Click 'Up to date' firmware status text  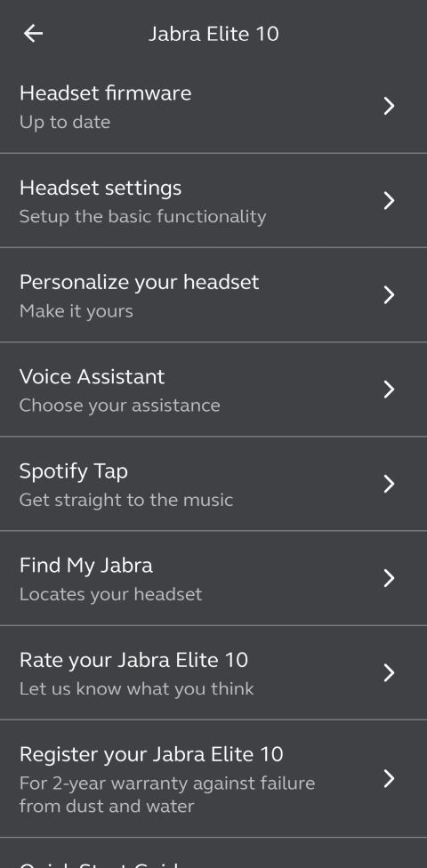(x=65, y=123)
